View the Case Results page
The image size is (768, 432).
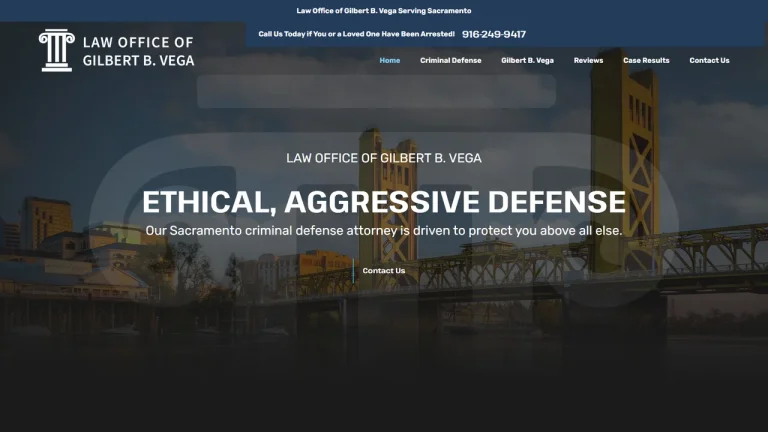646,60
